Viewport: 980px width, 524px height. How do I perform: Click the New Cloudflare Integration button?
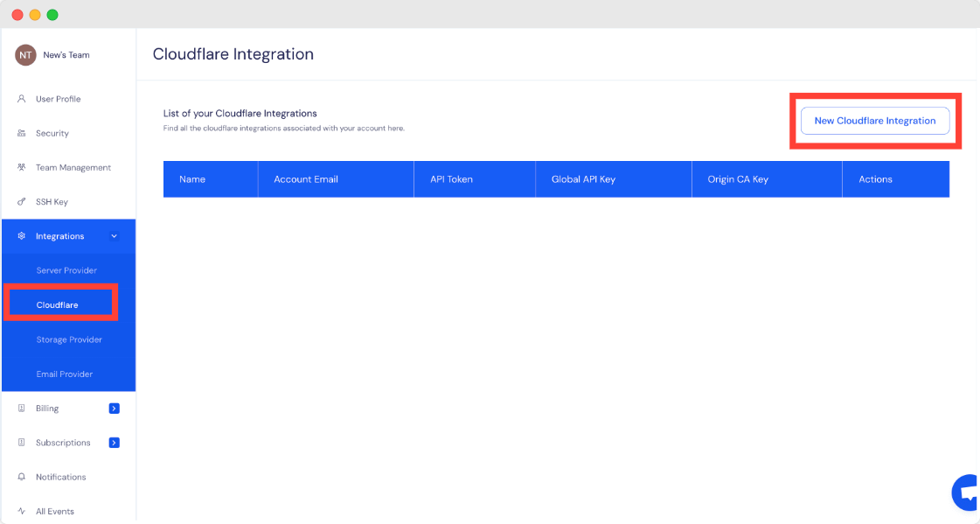[x=874, y=121]
